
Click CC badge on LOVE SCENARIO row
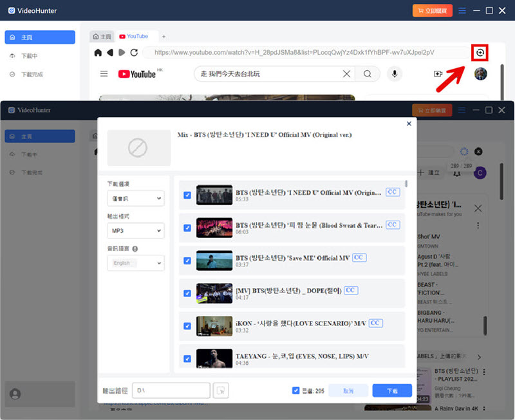click(375, 323)
